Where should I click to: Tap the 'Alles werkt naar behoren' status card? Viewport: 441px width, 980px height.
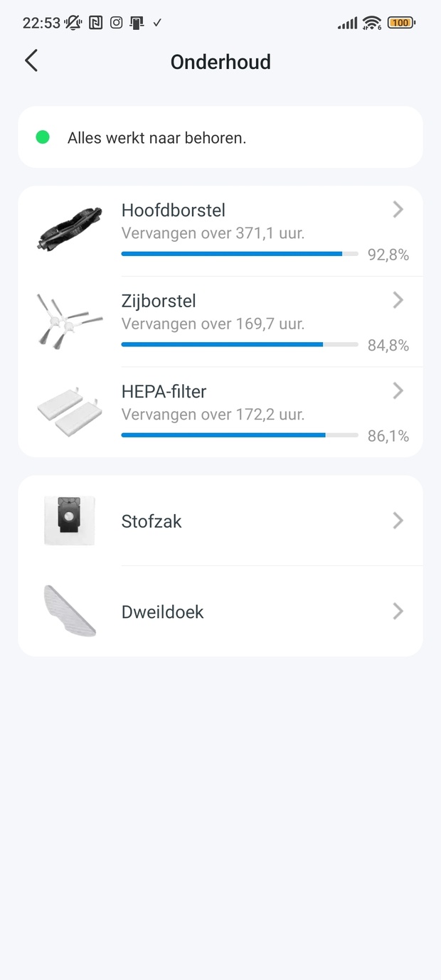[x=220, y=137]
